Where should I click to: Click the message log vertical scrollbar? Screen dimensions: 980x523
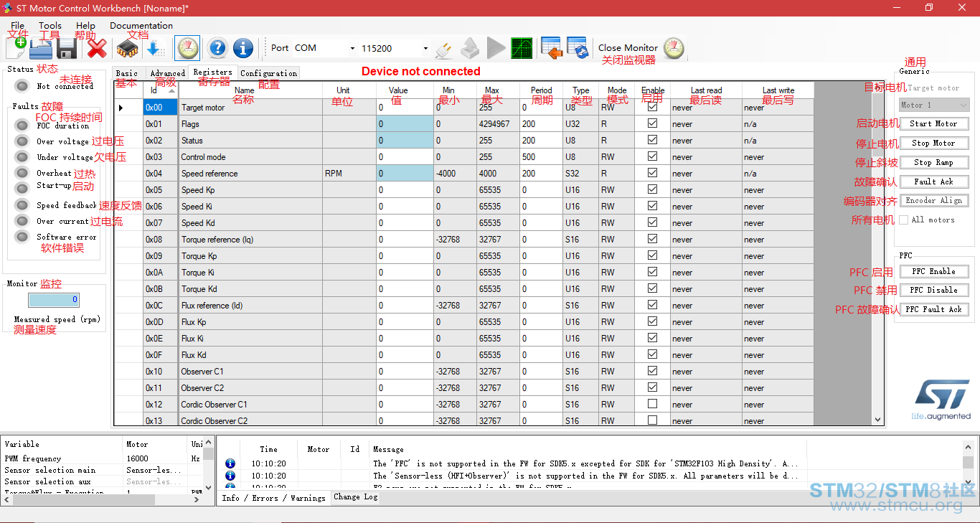pos(969,463)
